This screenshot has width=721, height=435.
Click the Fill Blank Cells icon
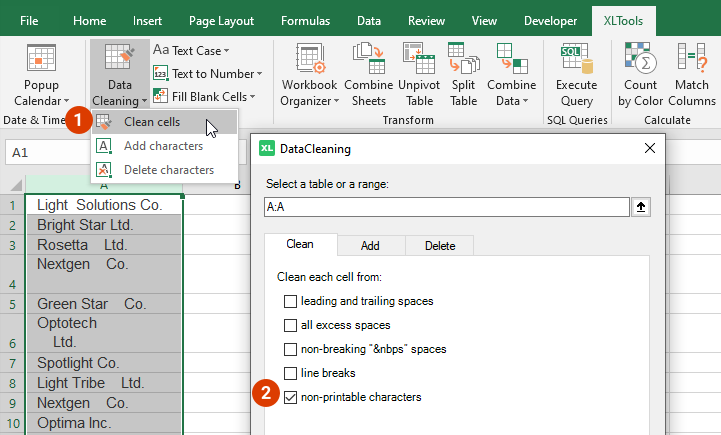coord(160,96)
